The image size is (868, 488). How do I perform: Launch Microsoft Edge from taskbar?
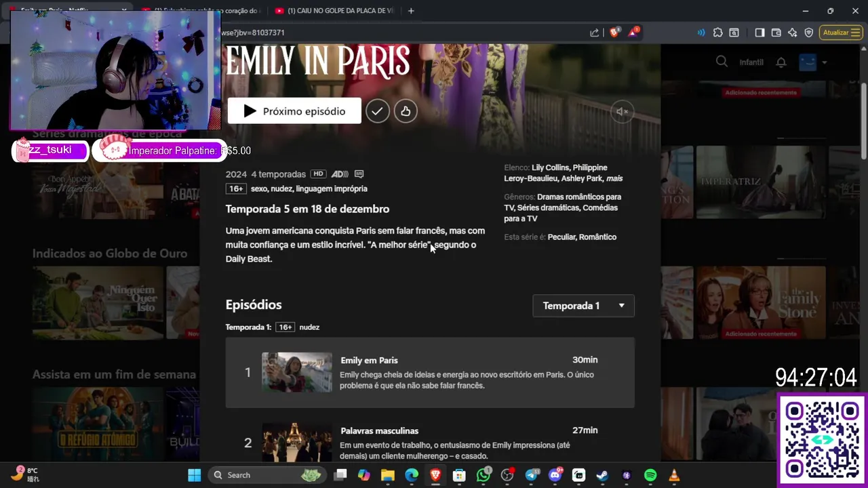point(412,475)
